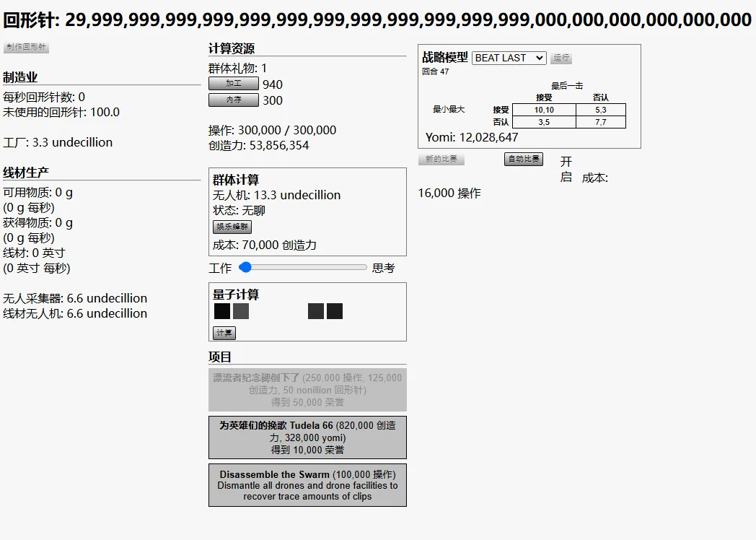Click the 回合 47 round text

436,71
